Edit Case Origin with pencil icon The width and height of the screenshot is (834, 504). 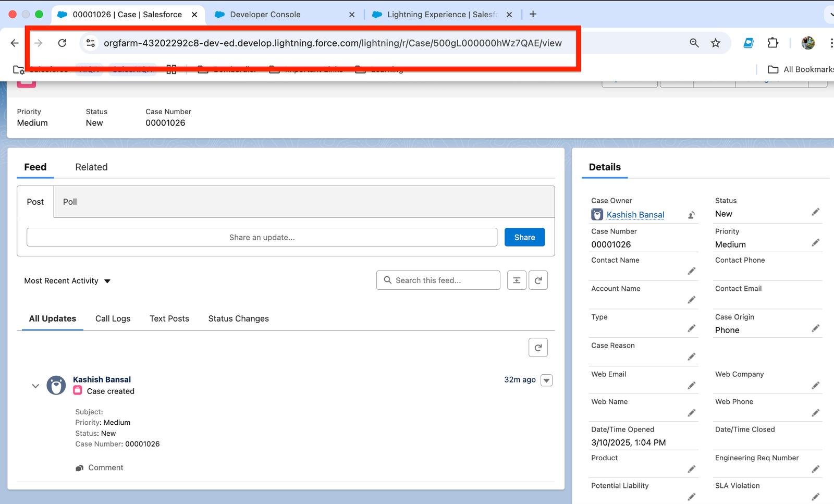click(x=815, y=328)
